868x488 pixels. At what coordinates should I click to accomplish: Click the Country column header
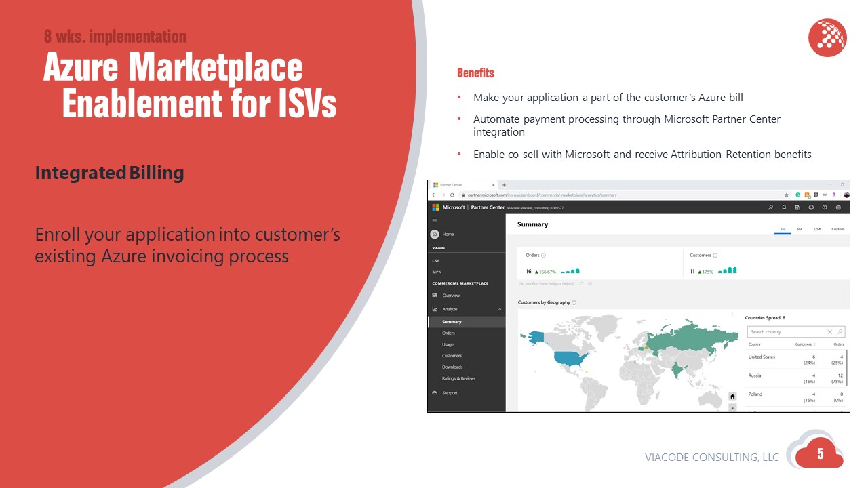(755, 344)
